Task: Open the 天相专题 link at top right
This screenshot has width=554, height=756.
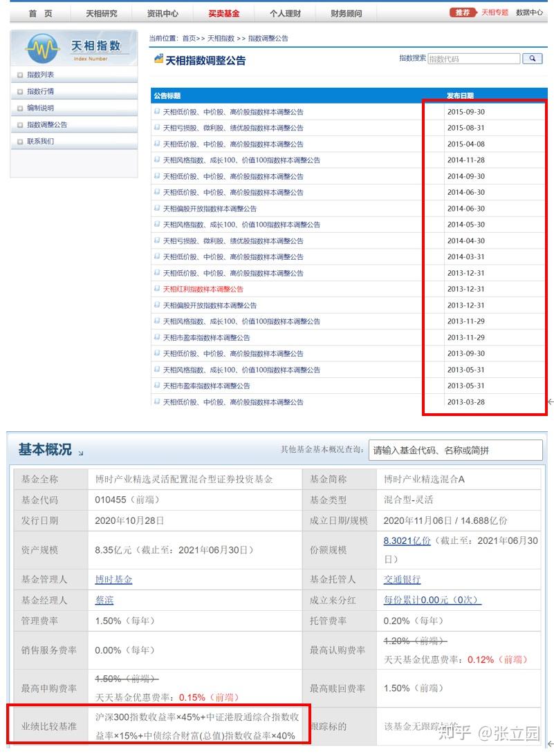Action: coord(495,12)
